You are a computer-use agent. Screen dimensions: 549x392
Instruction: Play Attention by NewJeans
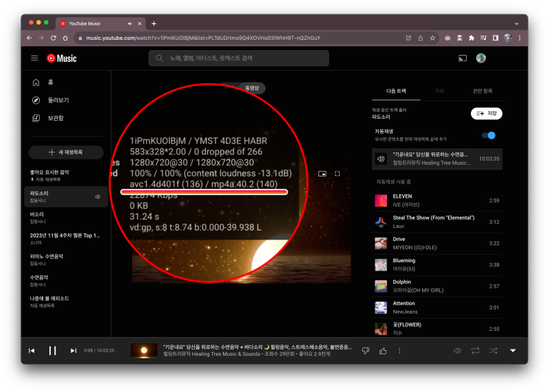coord(437,308)
